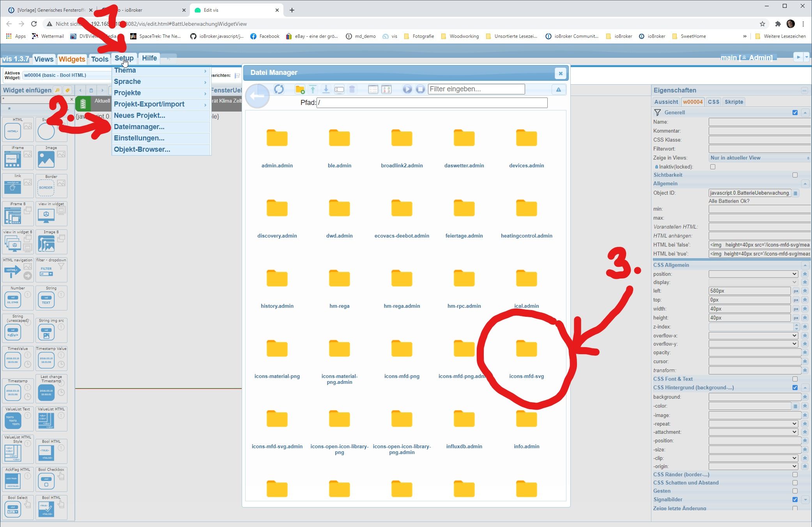
Task: Open the 'Zeige in Views' dropdown
Action: [759, 158]
